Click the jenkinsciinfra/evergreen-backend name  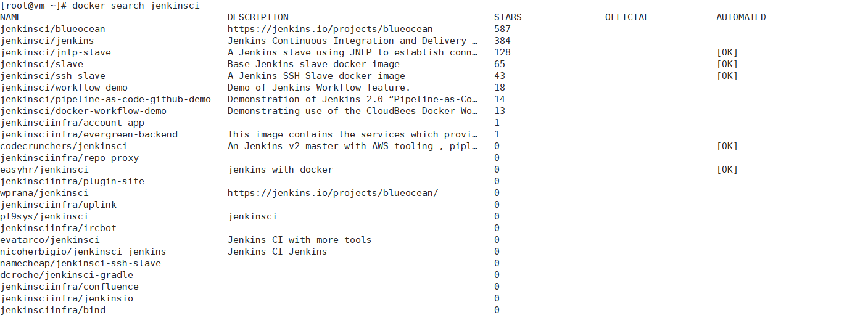(89, 134)
